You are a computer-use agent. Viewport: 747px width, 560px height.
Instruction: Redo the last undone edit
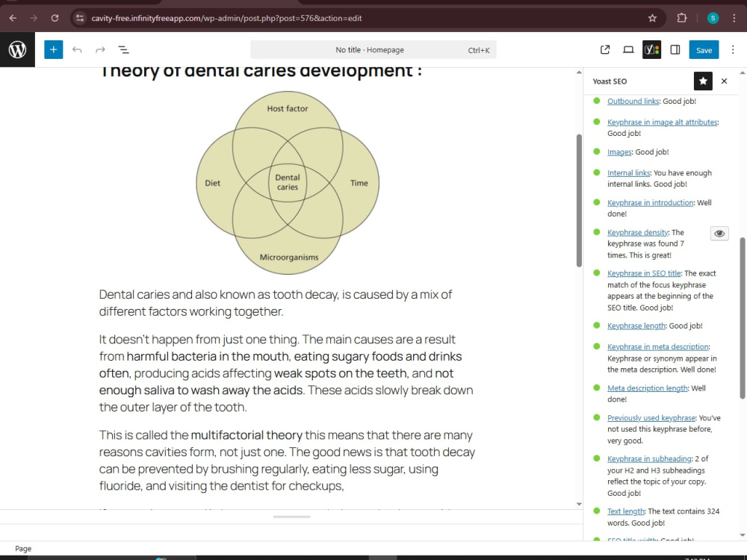point(100,49)
